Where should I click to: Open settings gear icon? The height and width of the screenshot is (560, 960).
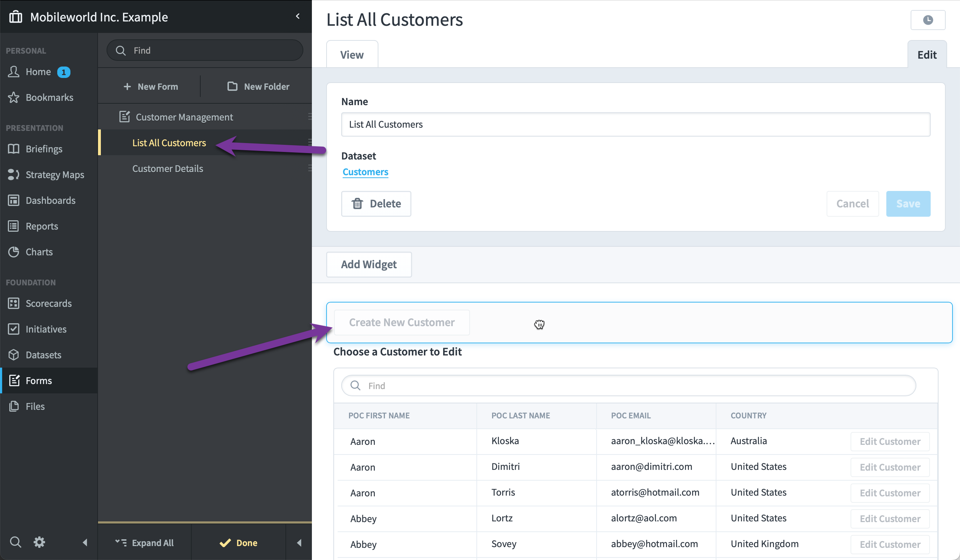point(39,542)
